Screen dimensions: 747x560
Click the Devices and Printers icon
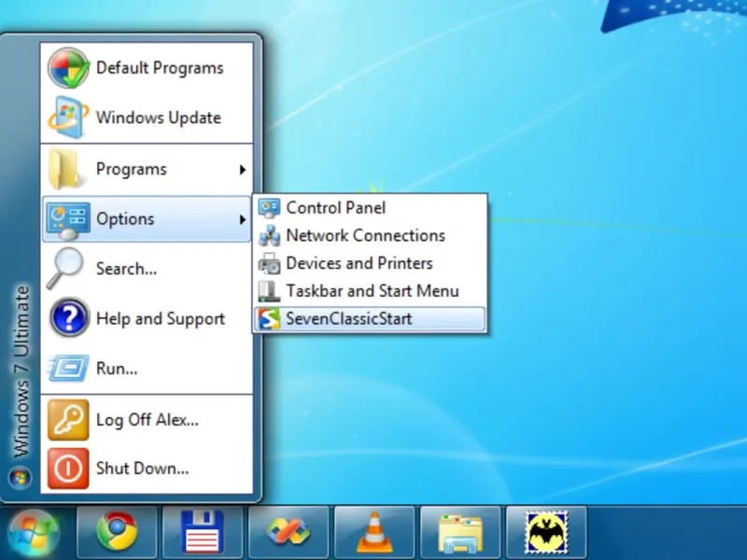pos(269,263)
